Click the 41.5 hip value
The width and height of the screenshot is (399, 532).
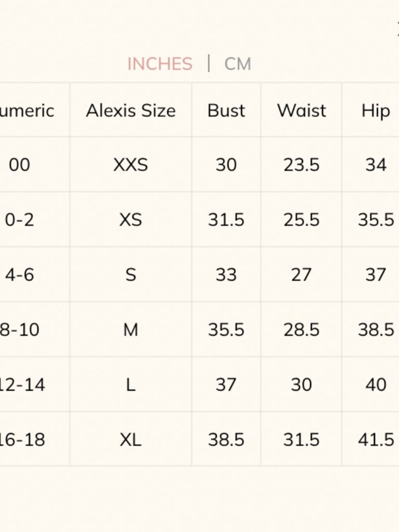point(376,440)
